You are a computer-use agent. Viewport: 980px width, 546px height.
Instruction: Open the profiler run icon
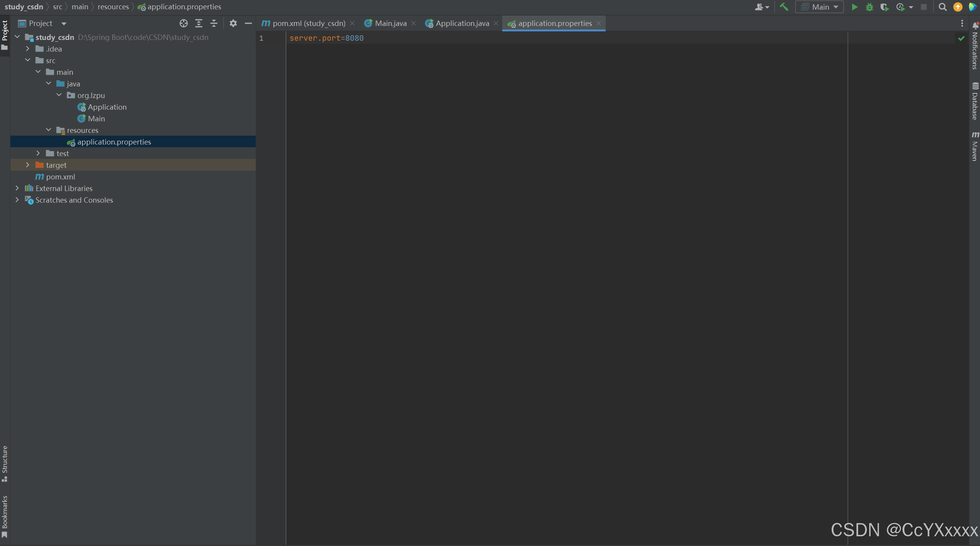[900, 7]
